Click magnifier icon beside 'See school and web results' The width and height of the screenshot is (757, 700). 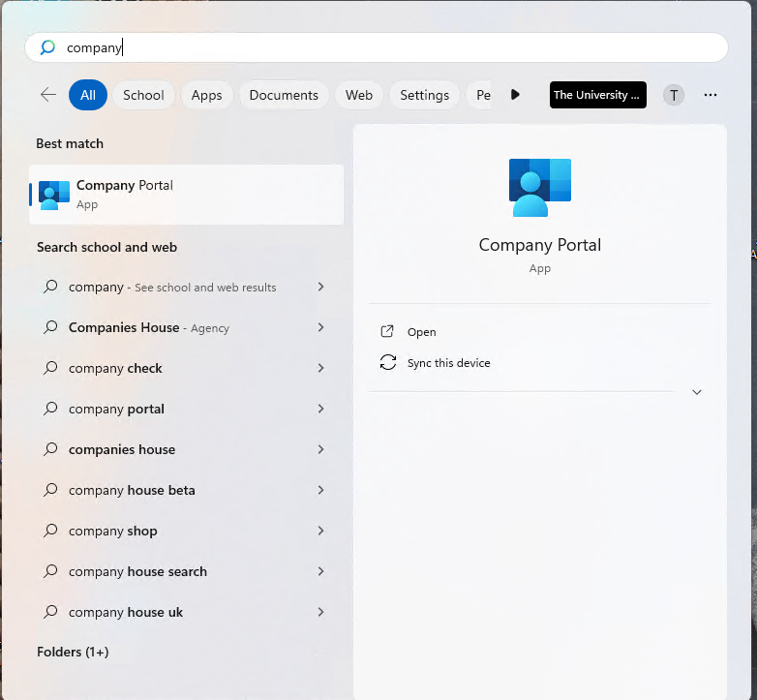[50, 287]
